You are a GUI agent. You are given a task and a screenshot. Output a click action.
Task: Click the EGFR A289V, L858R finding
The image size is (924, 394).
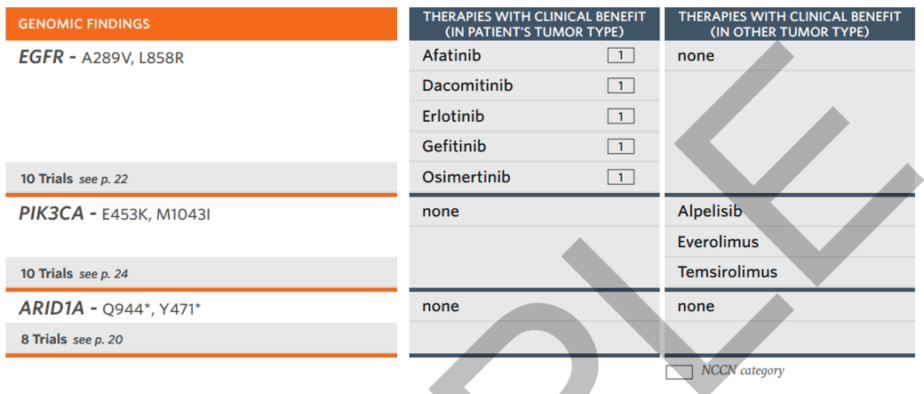tap(101, 58)
